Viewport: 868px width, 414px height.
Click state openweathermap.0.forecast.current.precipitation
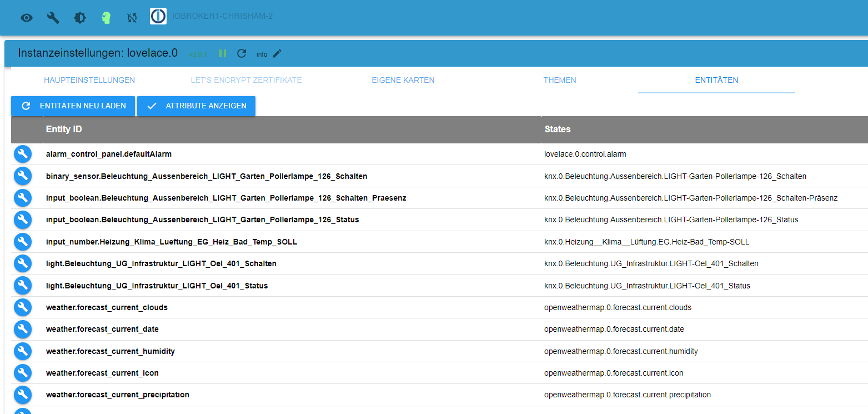pyautogui.click(x=628, y=395)
